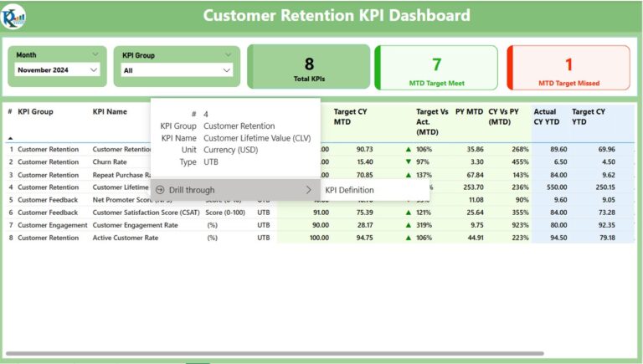Choose KPI Definition drill-through option
The width and height of the screenshot is (643, 364).
pyautogui.click(x=375, y=190)
